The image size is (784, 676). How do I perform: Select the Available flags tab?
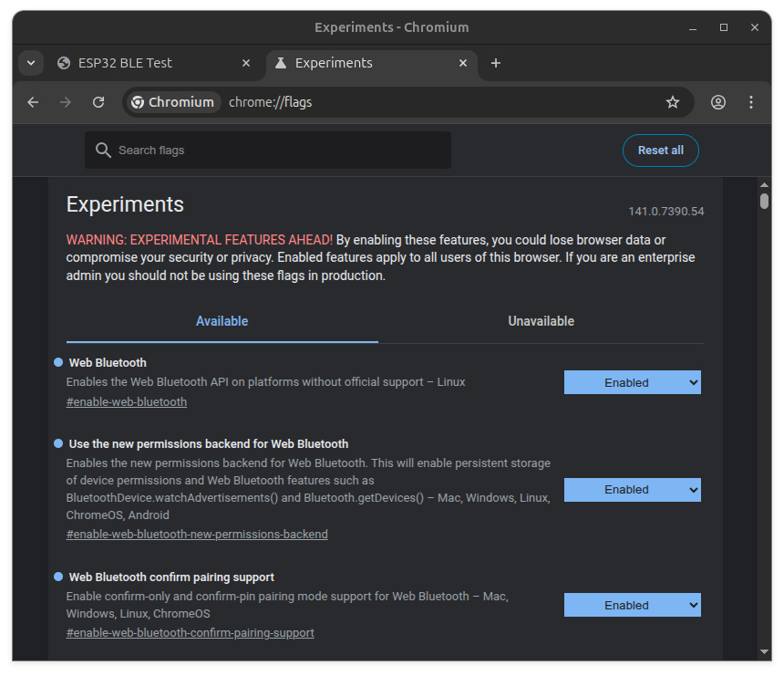click(x=222, y=321)
